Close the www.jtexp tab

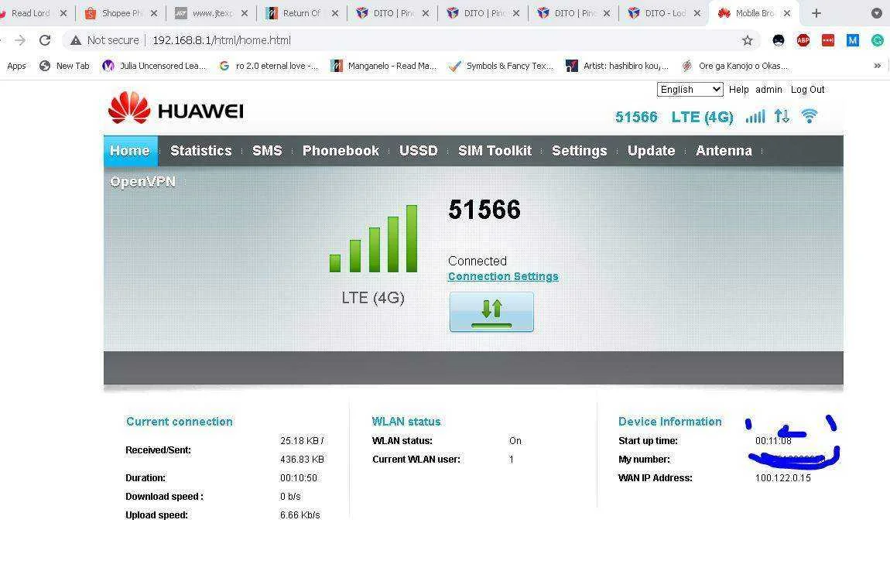[x=245, y=13]
